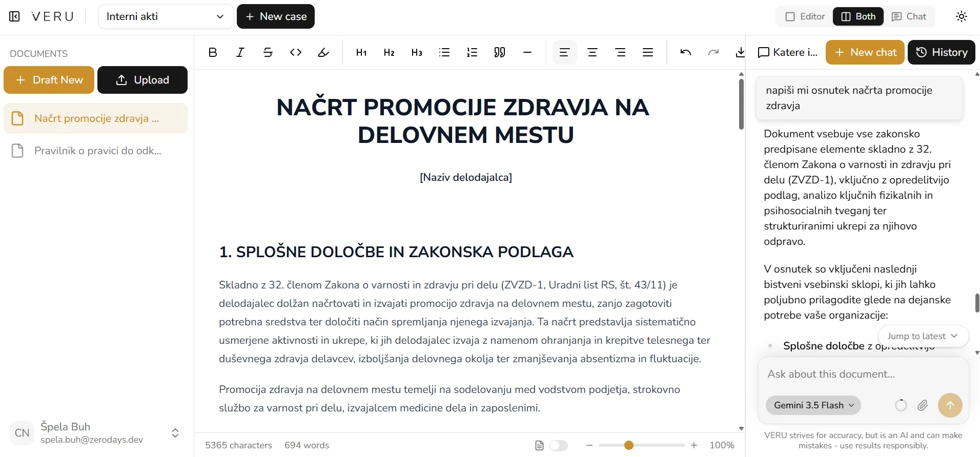Jump to latest chat message
Screen dimensions: 980x457
pyautogui.click(x=923, y=336)
